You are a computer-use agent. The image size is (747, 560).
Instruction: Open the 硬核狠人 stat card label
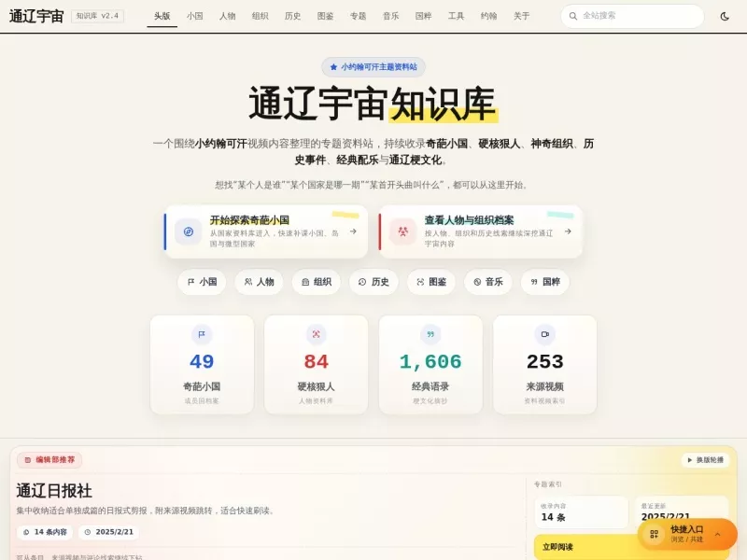pyautogui.click(x=316, y=386)
